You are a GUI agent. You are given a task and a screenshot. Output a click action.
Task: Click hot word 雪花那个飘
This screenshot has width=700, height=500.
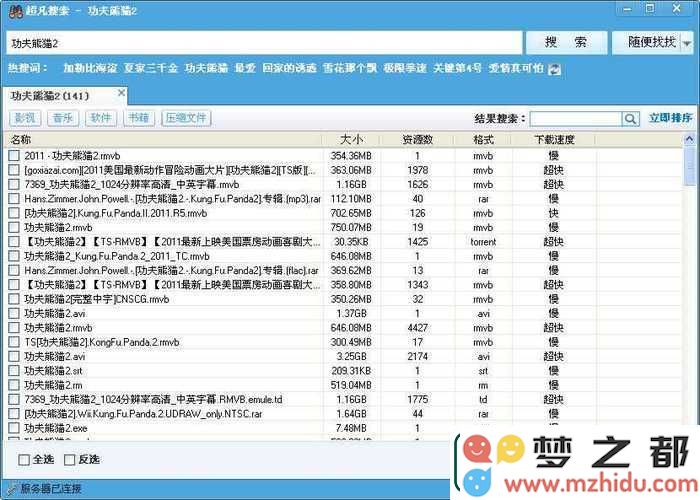[x=350, y=68]
